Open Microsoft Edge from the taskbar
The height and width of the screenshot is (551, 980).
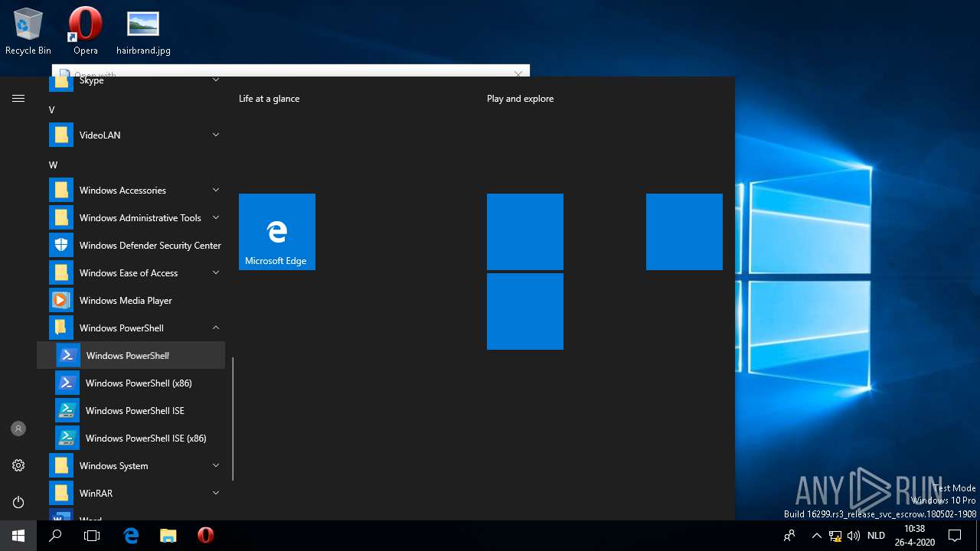click(x=131, y=536)
